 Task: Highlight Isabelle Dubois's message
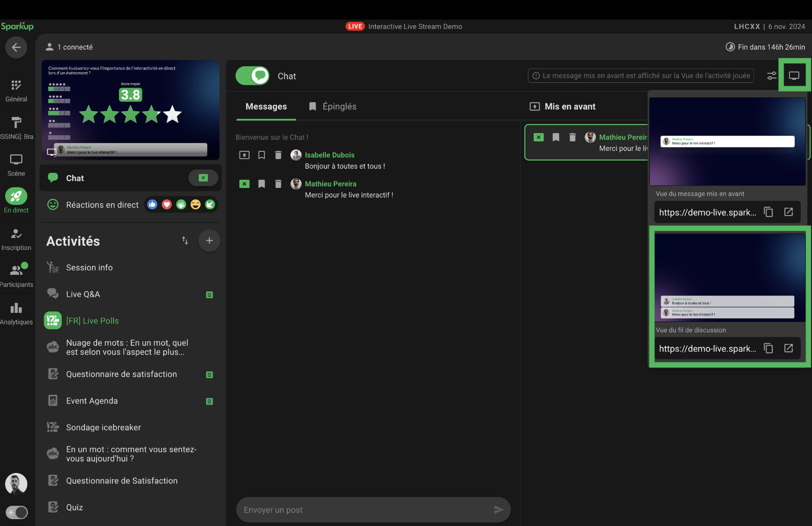244,155
